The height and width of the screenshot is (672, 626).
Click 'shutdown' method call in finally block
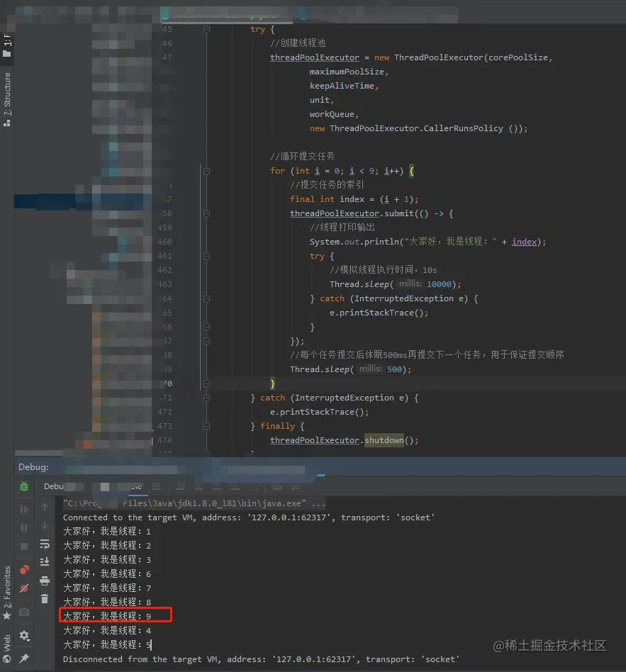384,440
